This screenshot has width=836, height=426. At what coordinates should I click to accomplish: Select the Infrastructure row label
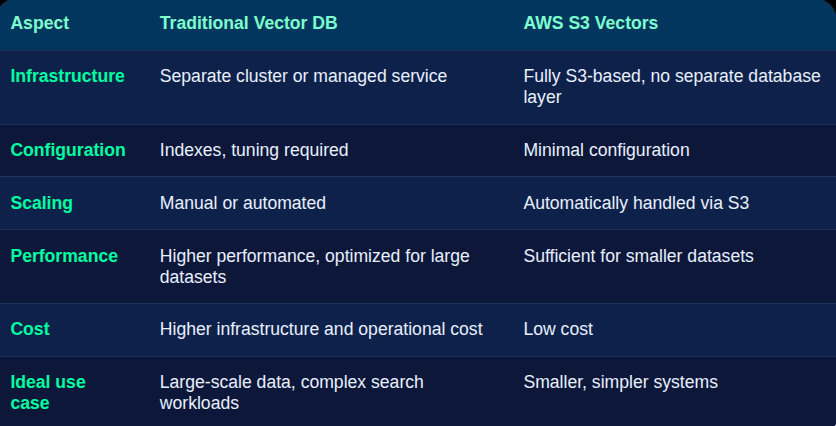pyautogui.click(x=68, y=76)
